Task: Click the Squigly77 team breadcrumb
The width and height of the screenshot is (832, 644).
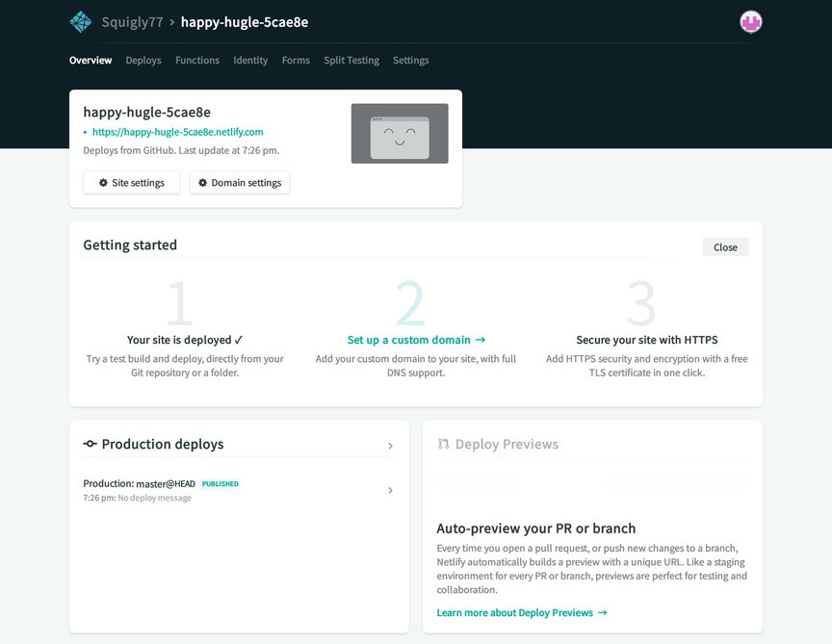Action: point(131,22)
